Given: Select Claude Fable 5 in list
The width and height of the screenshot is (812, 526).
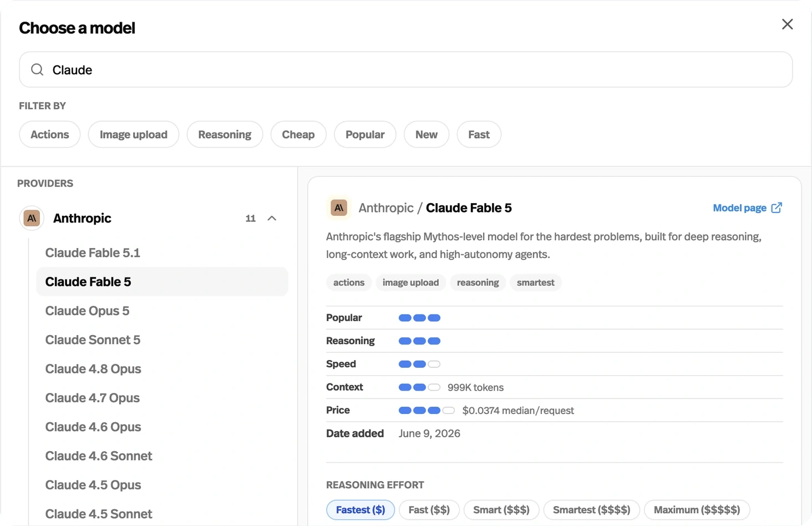Looking at the screenshot, I should tap(162, 281).
